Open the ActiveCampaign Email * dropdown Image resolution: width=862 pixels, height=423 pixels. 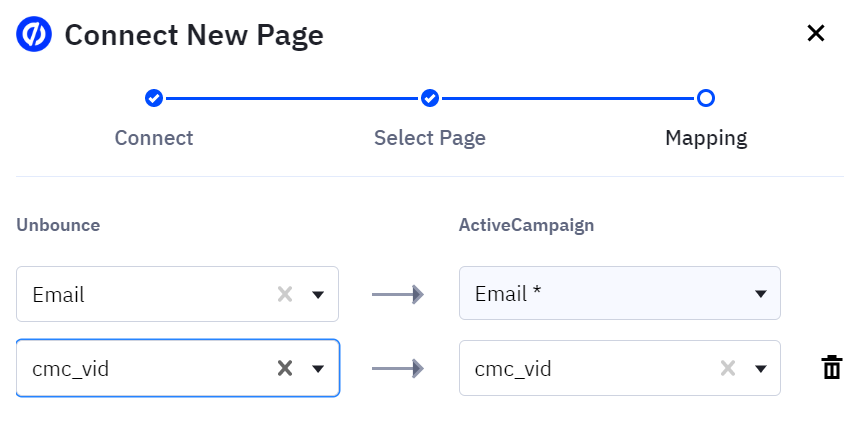click(x=620, y=294)
